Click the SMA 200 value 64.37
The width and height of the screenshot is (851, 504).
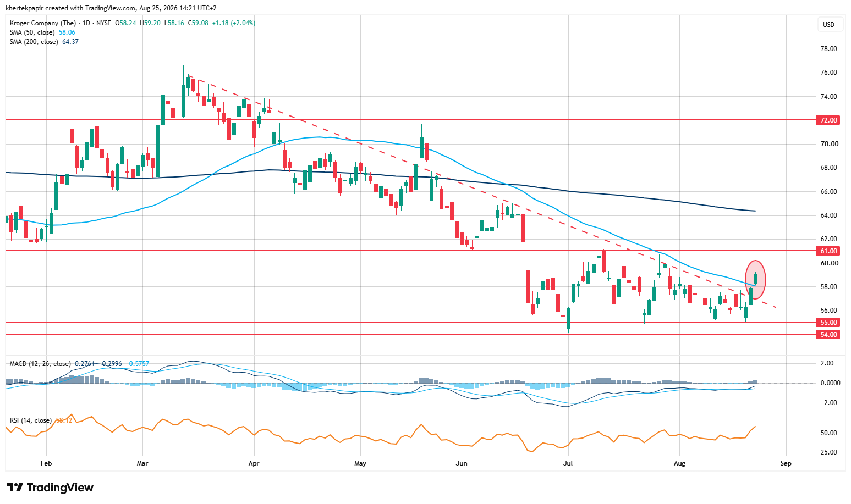(x=70, y=42)
